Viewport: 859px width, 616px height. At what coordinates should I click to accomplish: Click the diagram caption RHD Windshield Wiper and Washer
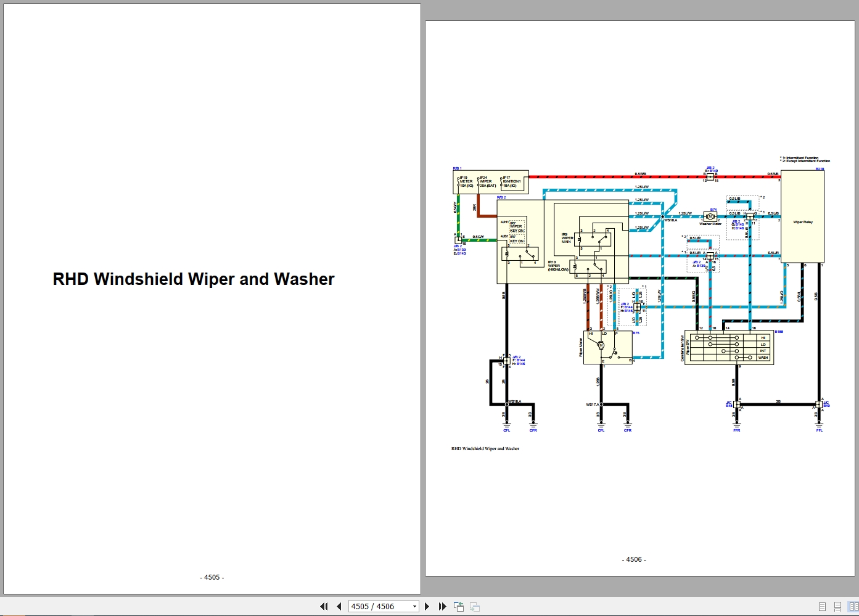(x=485, y=449)
